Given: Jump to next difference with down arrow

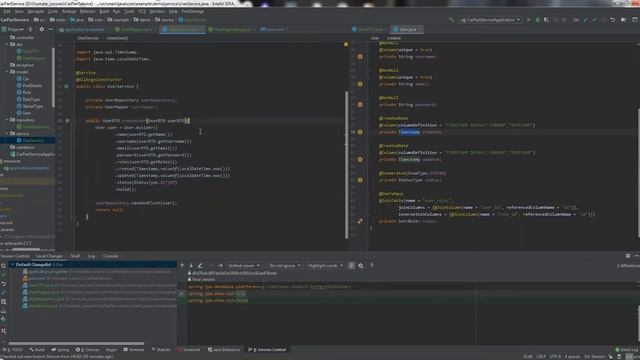Looking at the screenshot, I should (191, 266).
